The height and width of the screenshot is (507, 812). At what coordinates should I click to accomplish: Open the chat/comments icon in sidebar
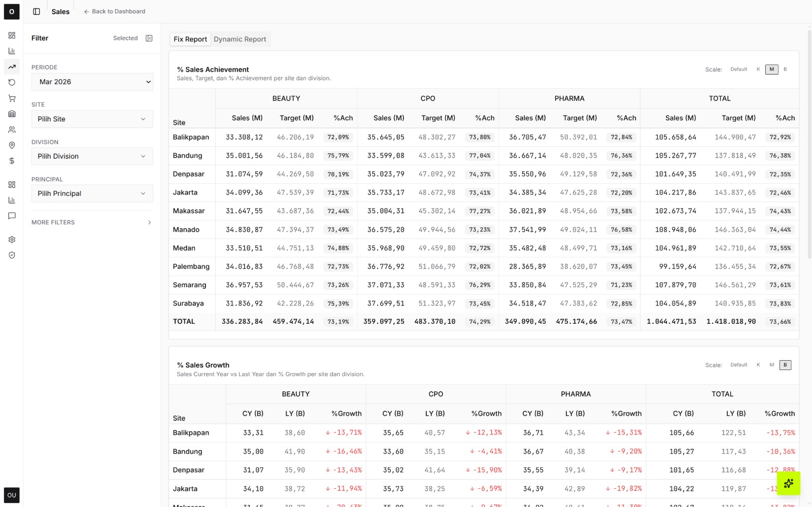[12, 216]
